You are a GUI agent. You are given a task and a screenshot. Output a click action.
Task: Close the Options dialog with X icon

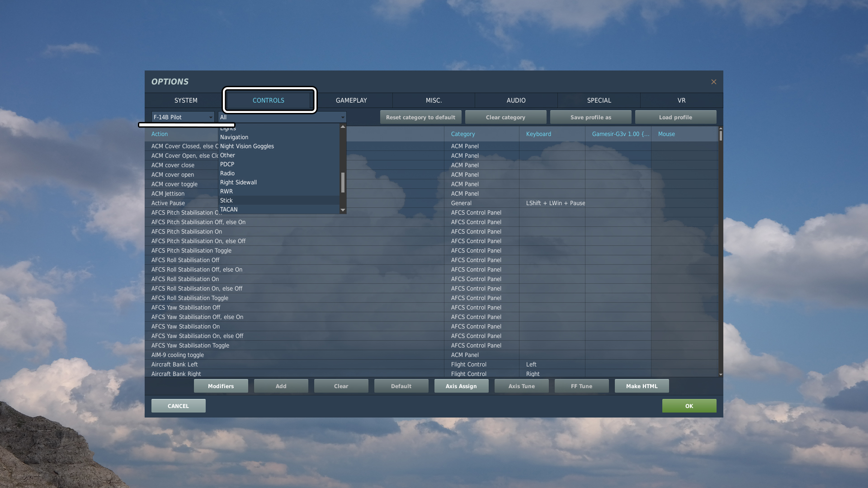[713, 82]
